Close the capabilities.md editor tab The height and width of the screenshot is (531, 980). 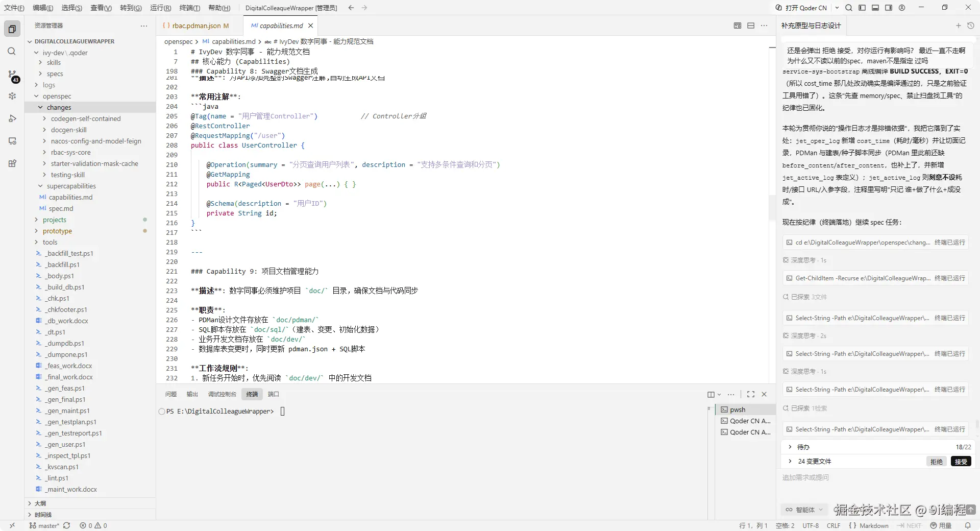tap(310, 26)
